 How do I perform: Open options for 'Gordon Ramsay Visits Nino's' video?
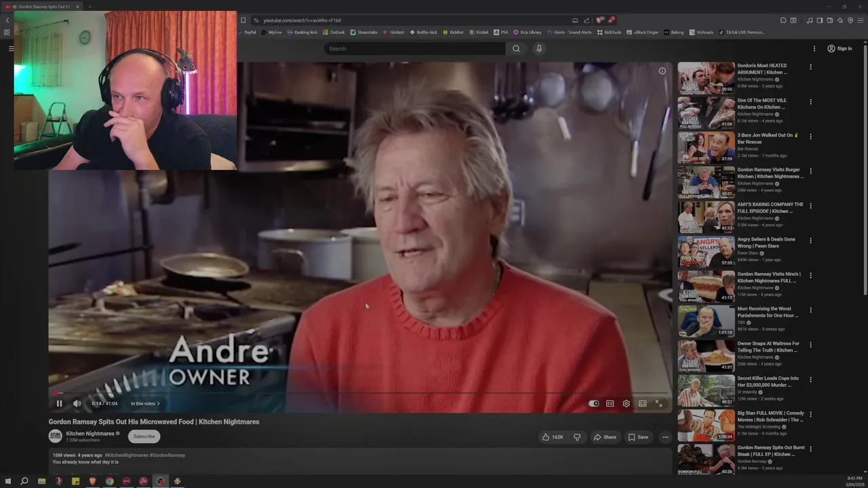(x=810, y=275)
